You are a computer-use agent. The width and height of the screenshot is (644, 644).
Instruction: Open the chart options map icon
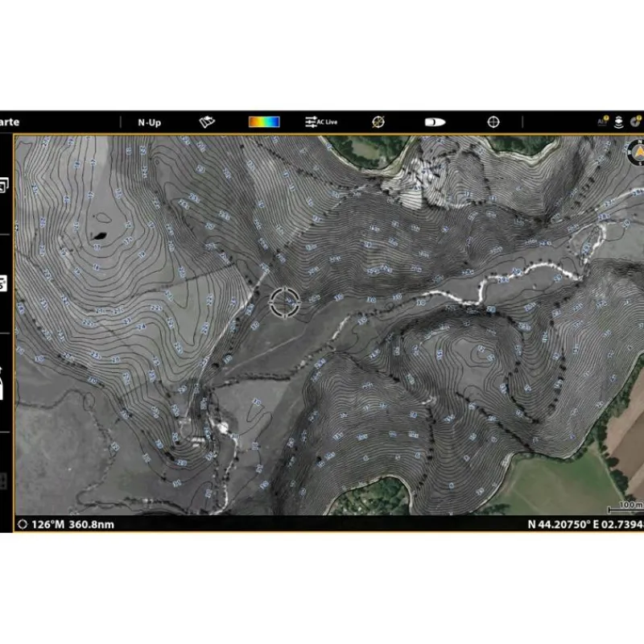pos(207,122)
